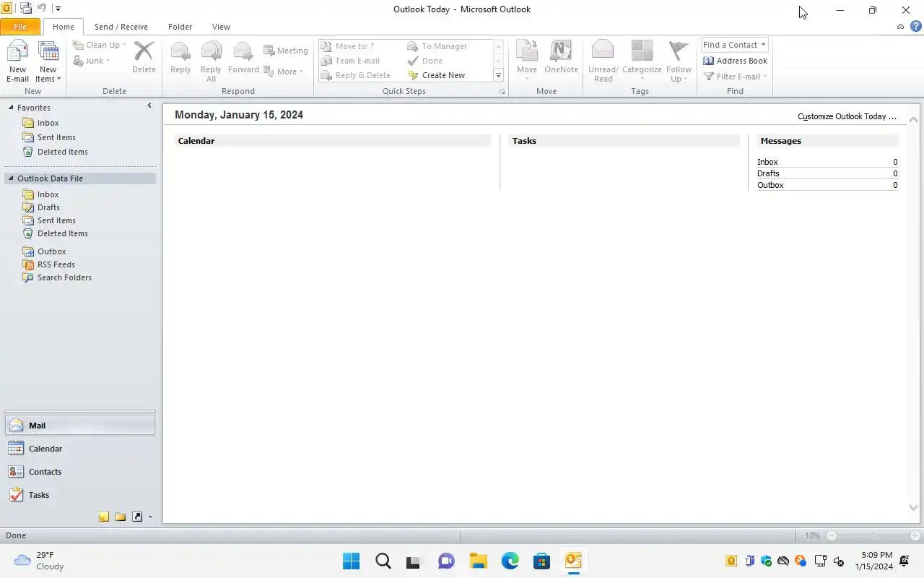Select the Home ribbon tab
The image size is (924, 578).
pos(63,27)
